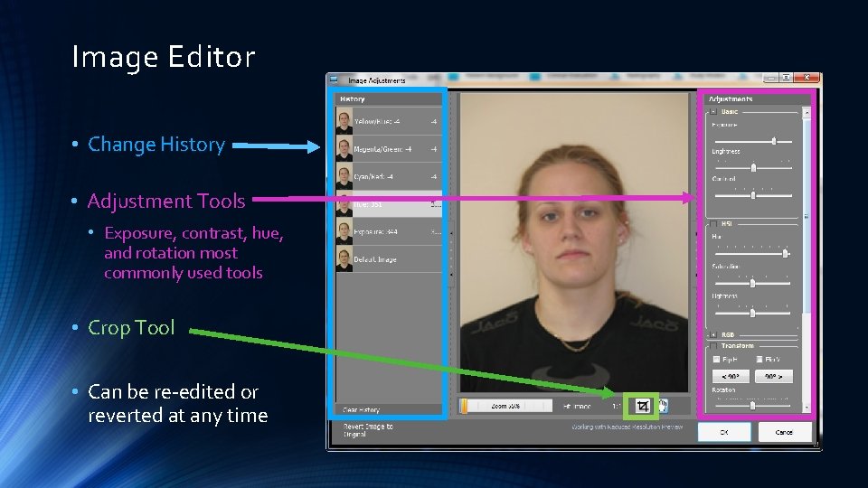The height and width of the screenshot is (488, 868).
Task: Click the Zoom percentage slider bar
Action: point(505,406)
